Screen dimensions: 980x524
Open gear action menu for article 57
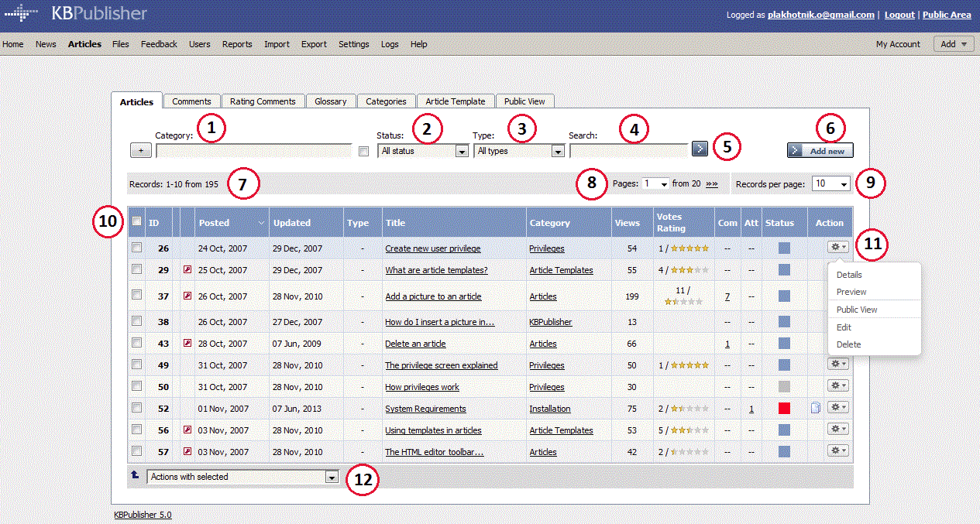837,450
